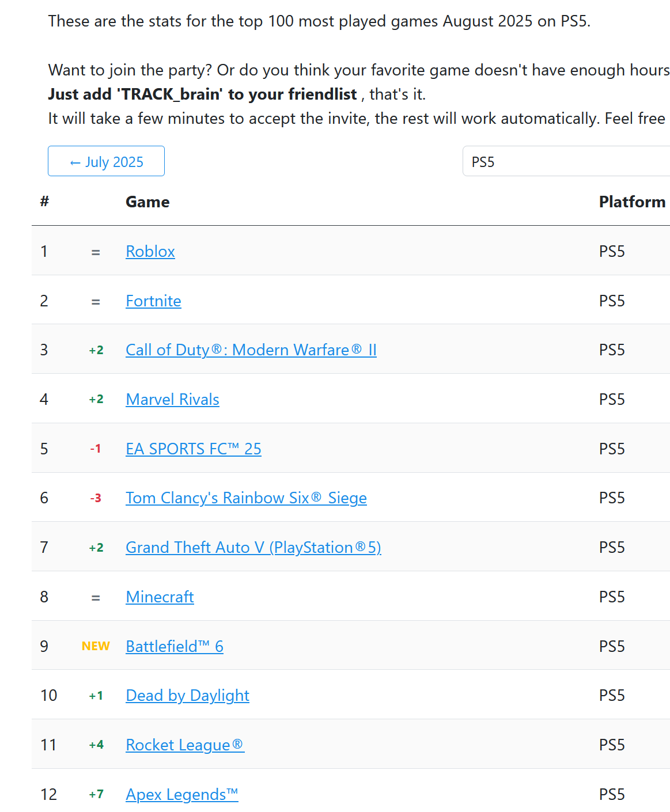The width and height of the screenshot is (670, 812).
Task: Click the NEW badge beside Battlefield 6
Action: coord(96,646)
